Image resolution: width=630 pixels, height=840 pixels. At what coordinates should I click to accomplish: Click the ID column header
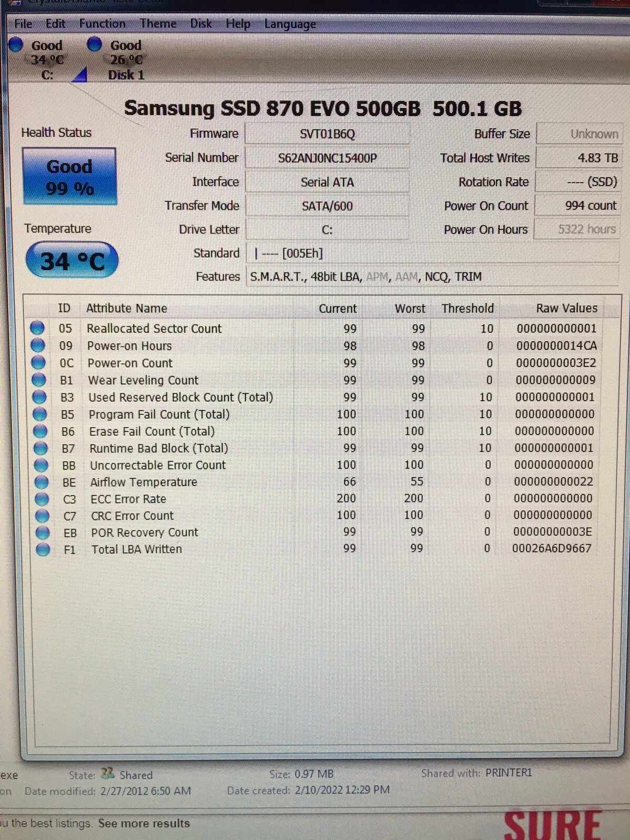[x=64, y=308]
